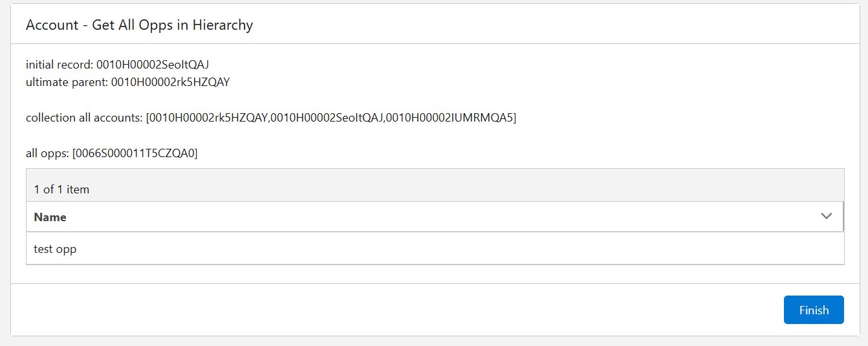This screenshot has height=346, width=868.
Task: Click the word "Hierarchy" in the title
Action: pyautogui.click(x=222, y=25)
